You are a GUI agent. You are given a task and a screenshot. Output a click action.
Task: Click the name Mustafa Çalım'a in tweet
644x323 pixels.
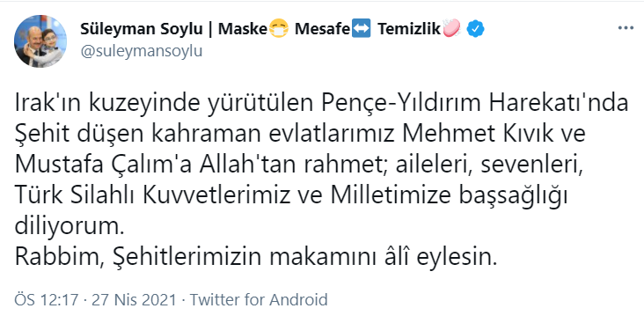tap(104, 165)
